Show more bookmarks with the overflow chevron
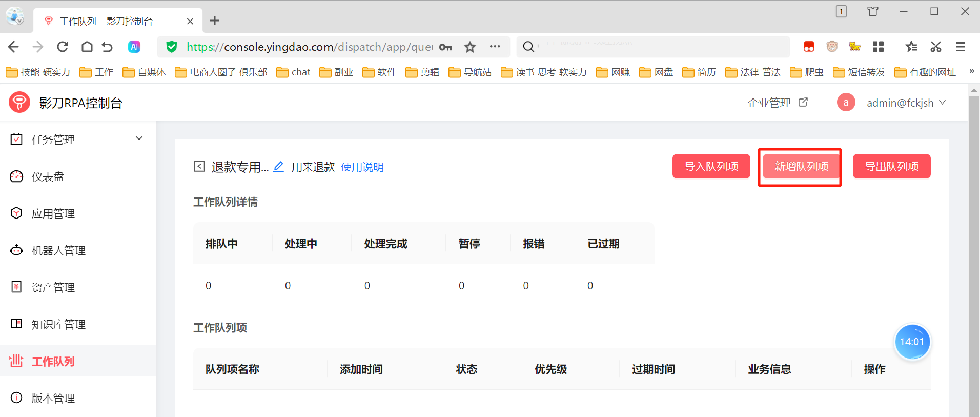Screen dimensions: 980x417 [x=971, y=72]
